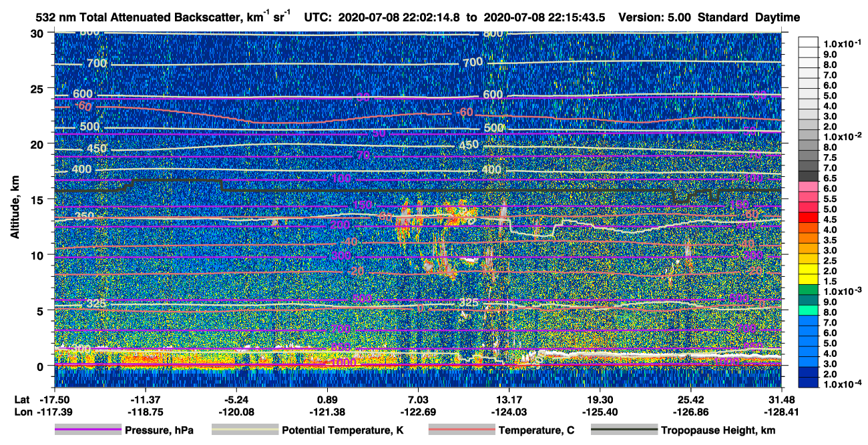
Task: Click the 'Lon' row label
Action: click(23, 411)
